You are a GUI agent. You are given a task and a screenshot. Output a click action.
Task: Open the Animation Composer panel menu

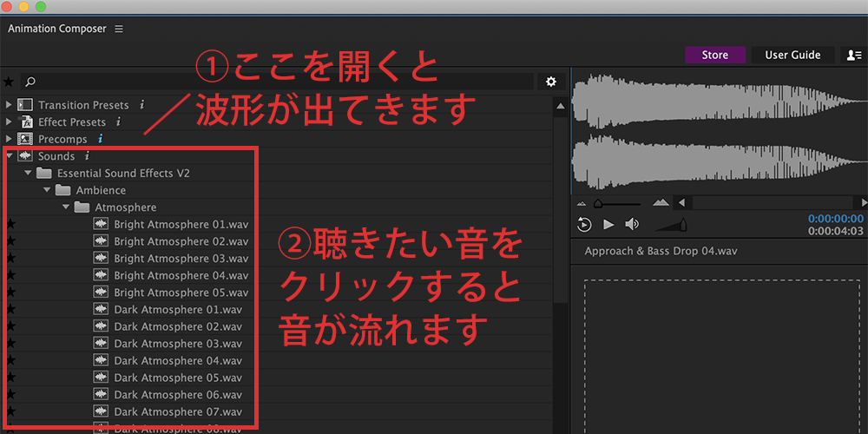point(119,29)
